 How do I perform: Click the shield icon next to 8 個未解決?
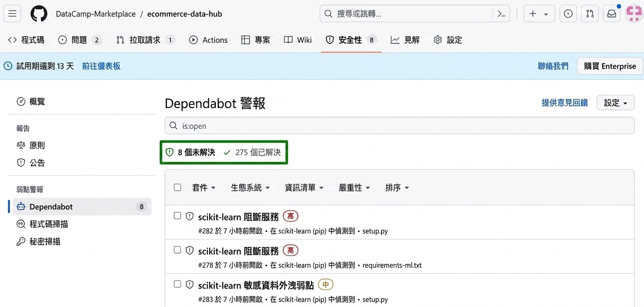click(x=169, y=152)
